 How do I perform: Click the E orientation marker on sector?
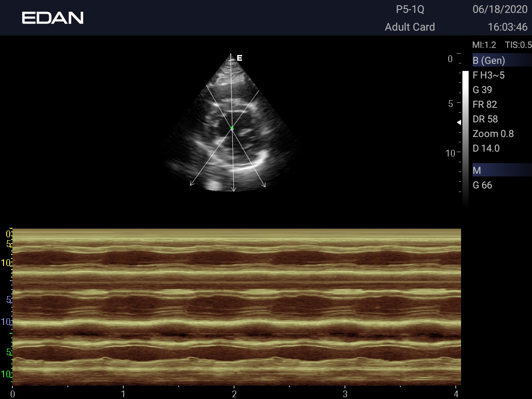coord(239,58)
